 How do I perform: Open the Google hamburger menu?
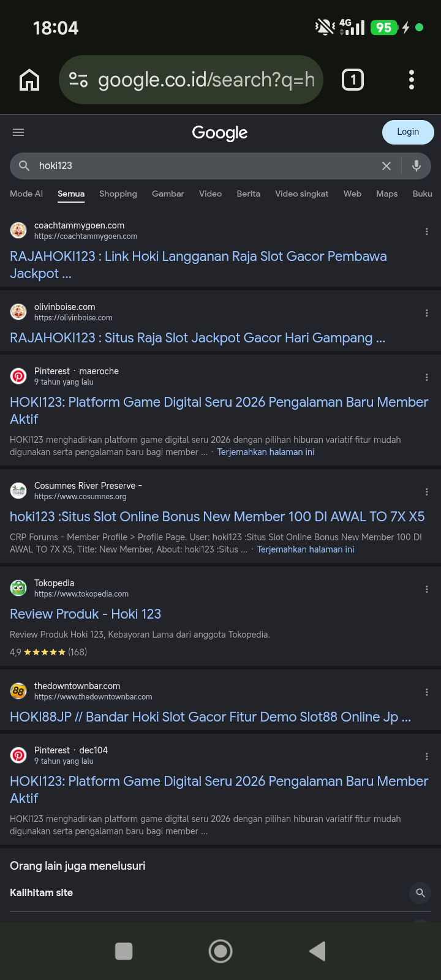tap(18, 132)
